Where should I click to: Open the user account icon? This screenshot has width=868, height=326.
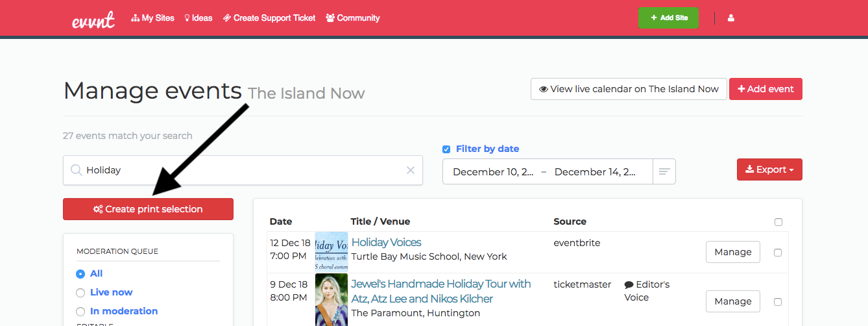click(x=731, y=18)
